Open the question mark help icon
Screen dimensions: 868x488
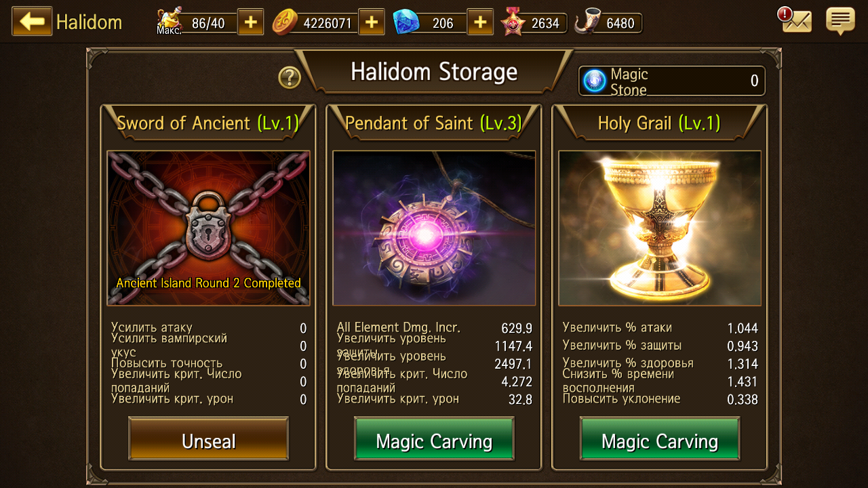click(x=290, y=78)
